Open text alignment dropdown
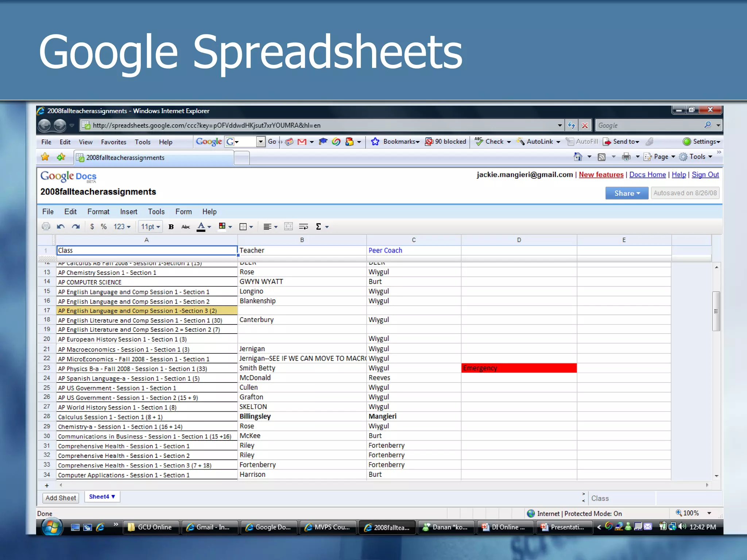This screenshot has width=747, height=560. (x=270, y=227)
